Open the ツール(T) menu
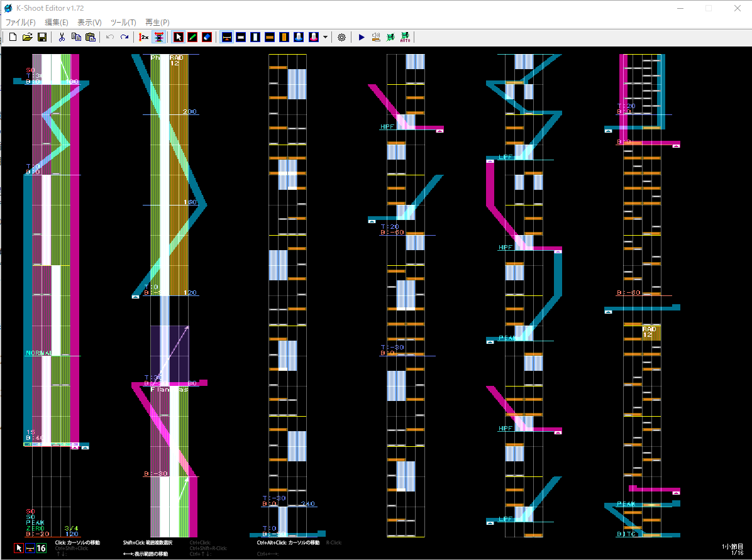Screen dimensions: 752x560 (123, 22)
